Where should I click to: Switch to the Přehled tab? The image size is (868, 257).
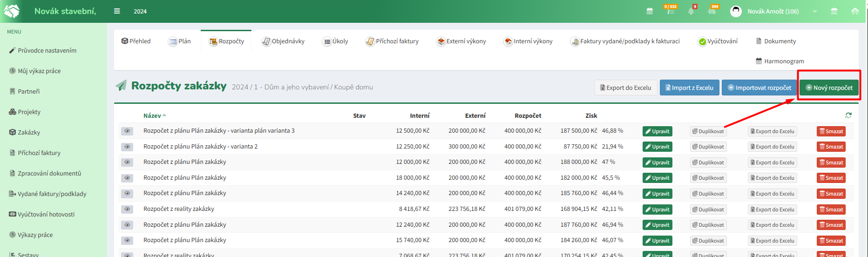pos(136,41)
